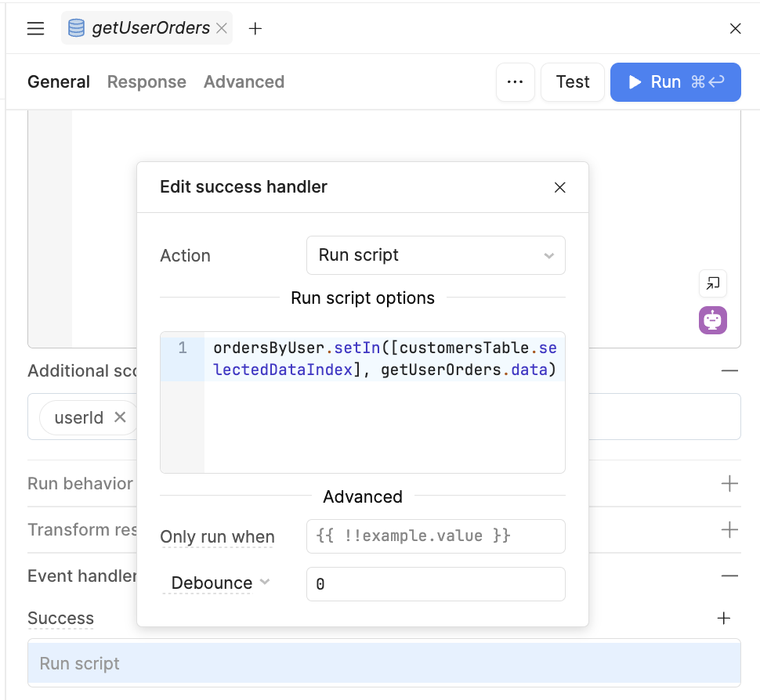Click the pop-out editor icon
The width and height of the screenshot is (760, 700).
713,283
